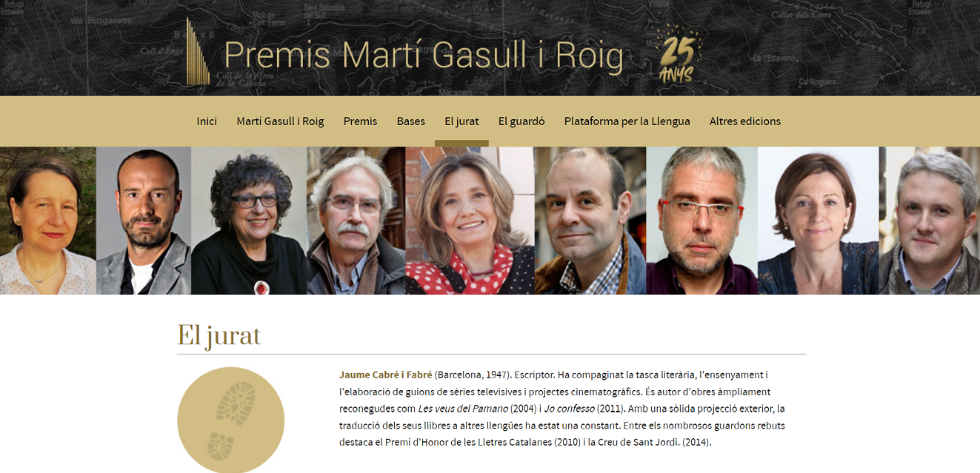Select the El jurat menu item
Screen dimensions: 980x473
[461, 121]
